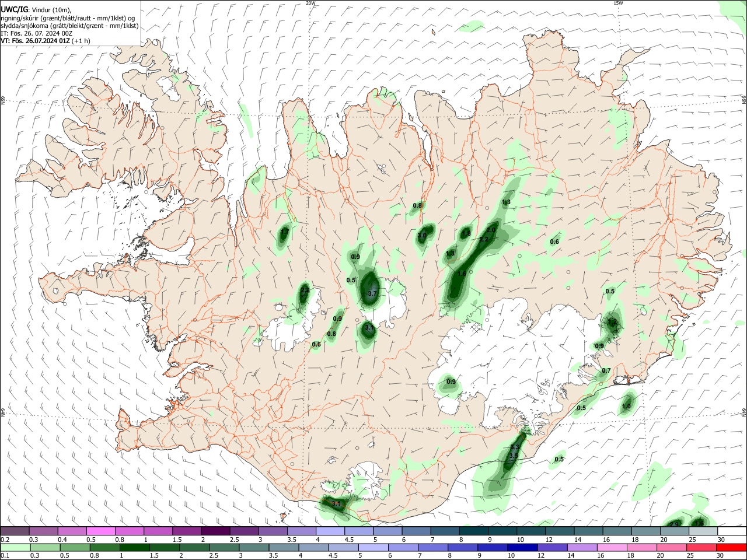The image size is (747, 560).
Task: Select the upper scale swatch between 8 and 9
Action: (x=473, y=531)
